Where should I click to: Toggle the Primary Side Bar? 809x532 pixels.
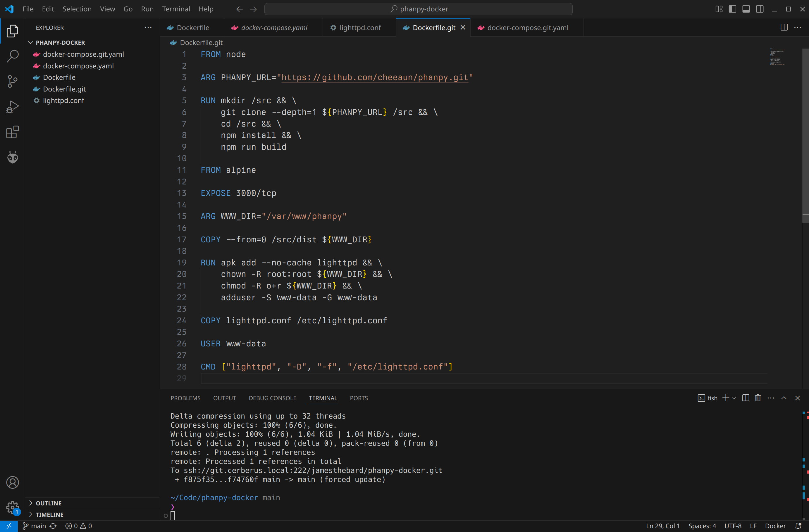point(733,9)
